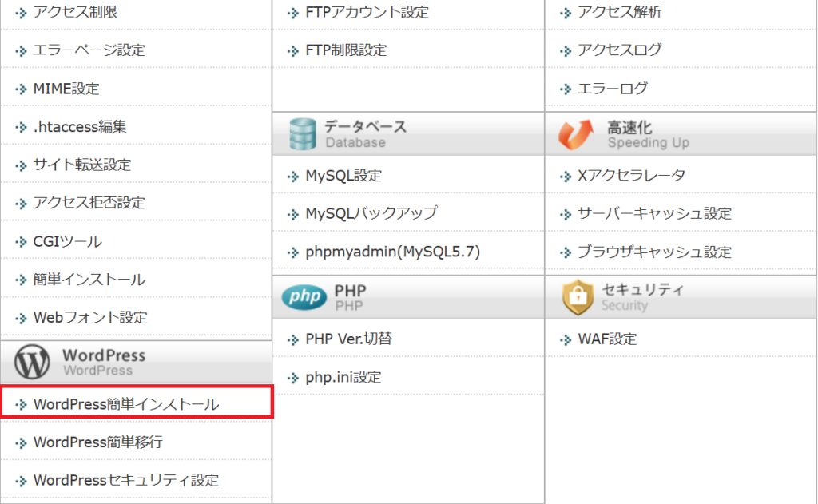View アクセスログ

620,50
